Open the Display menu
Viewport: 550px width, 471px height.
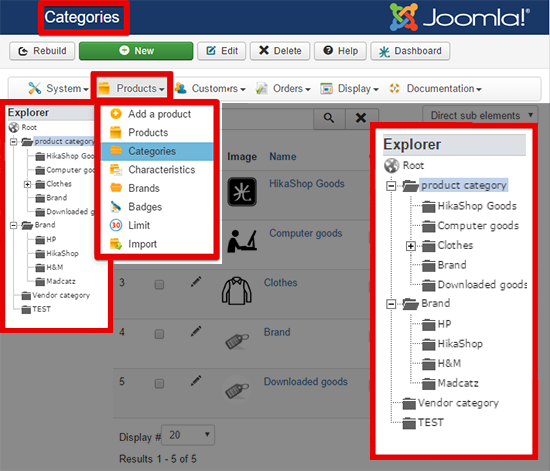pos(350,88)
